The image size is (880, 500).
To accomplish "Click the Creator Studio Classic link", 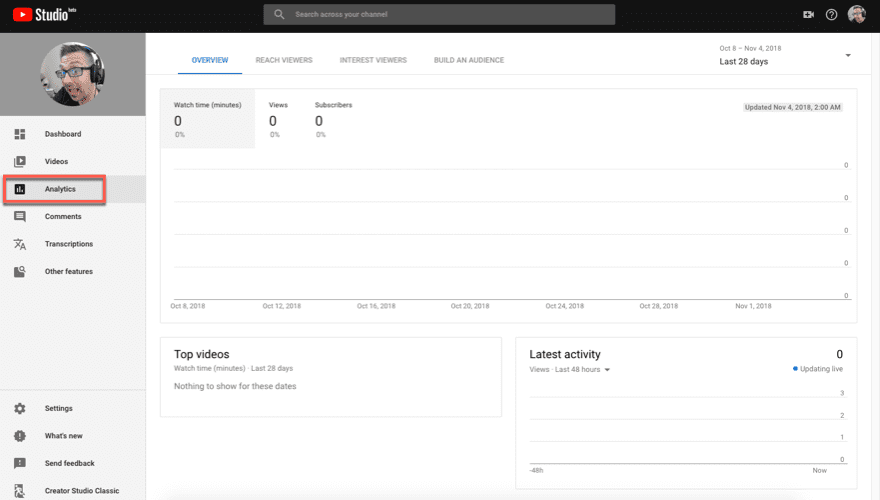I will coord(82,491).
